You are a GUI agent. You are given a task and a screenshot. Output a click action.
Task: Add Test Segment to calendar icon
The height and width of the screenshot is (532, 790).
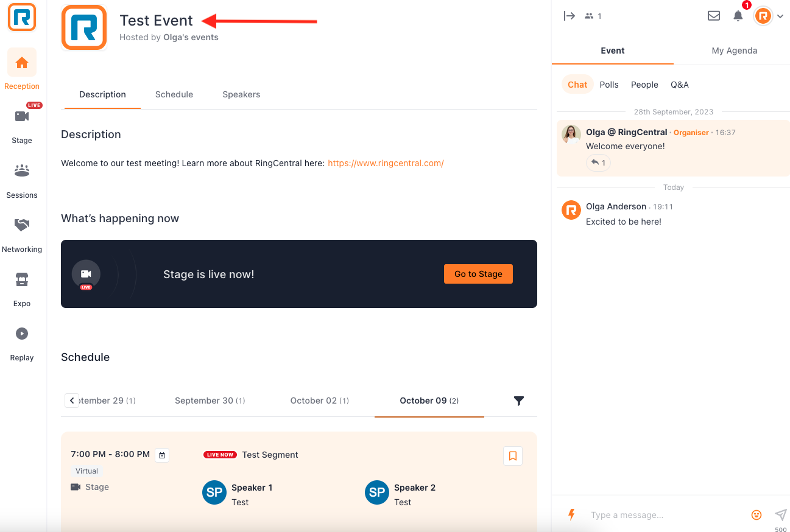(162, 455)
